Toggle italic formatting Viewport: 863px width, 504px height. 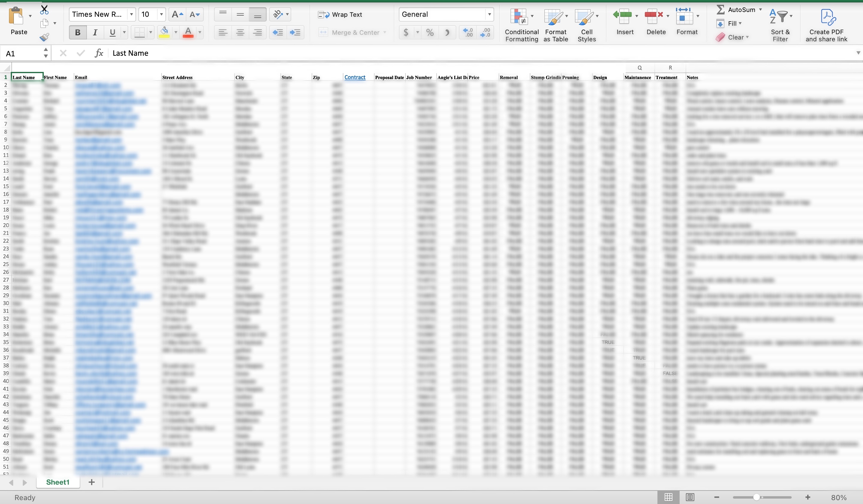click(95, 33)
